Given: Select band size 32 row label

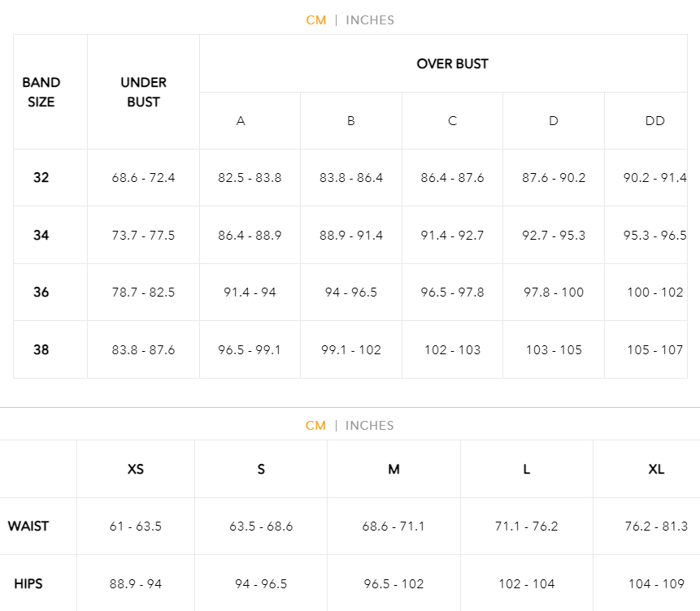Looking at the screenshot, I should (x=41, y=178).
